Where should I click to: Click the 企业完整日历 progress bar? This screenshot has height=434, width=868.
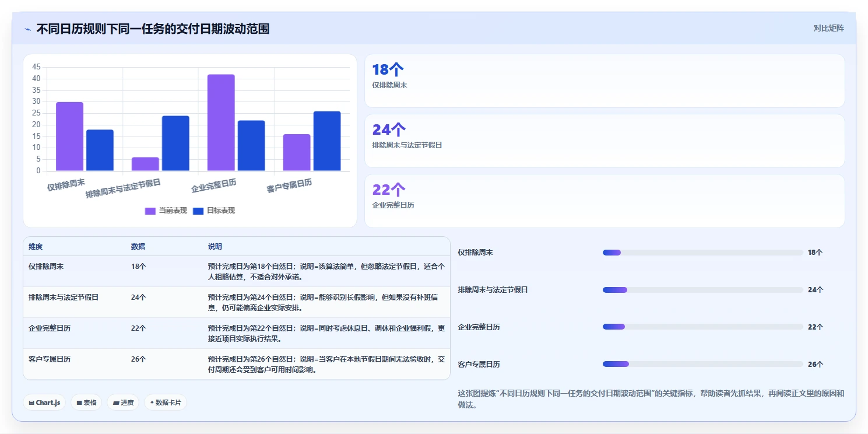click(x=703, y=327)
